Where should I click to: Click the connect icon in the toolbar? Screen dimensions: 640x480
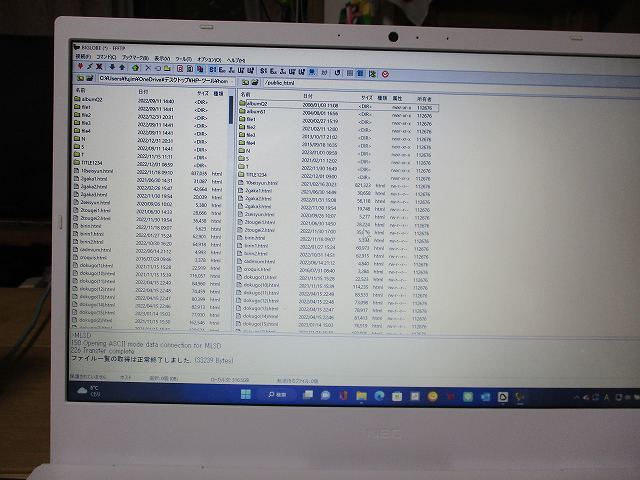(79, 68)
